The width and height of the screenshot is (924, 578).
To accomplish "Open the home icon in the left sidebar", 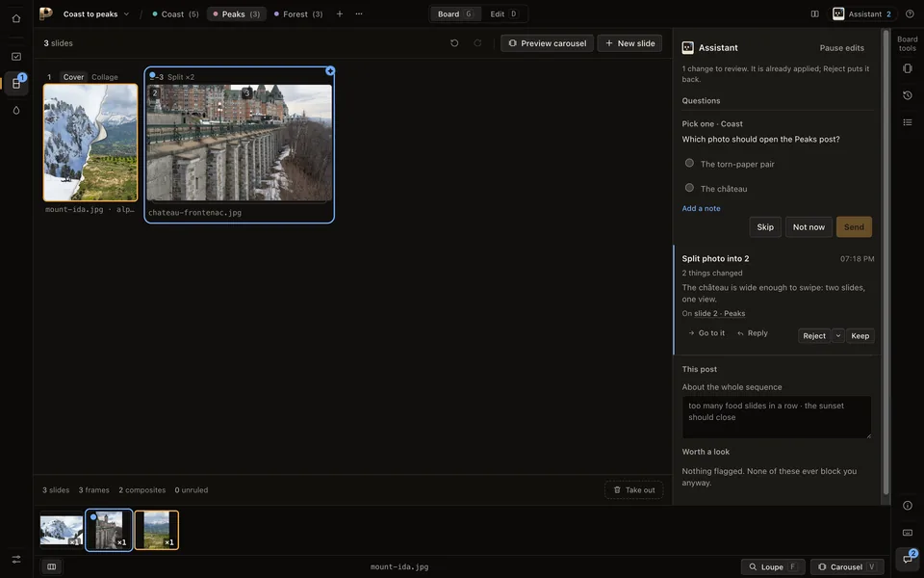I will pyautogui.click(x=16, y=18).
